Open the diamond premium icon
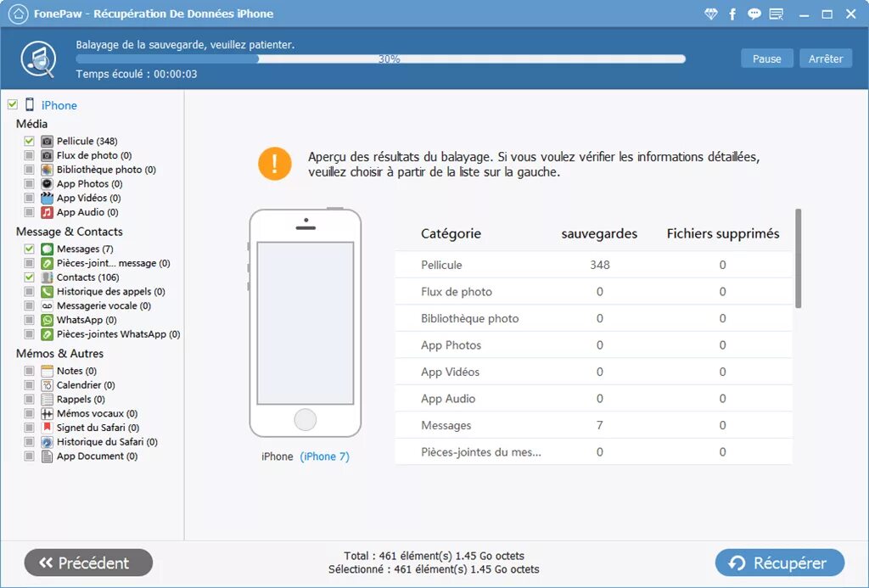 coord(710,14)
